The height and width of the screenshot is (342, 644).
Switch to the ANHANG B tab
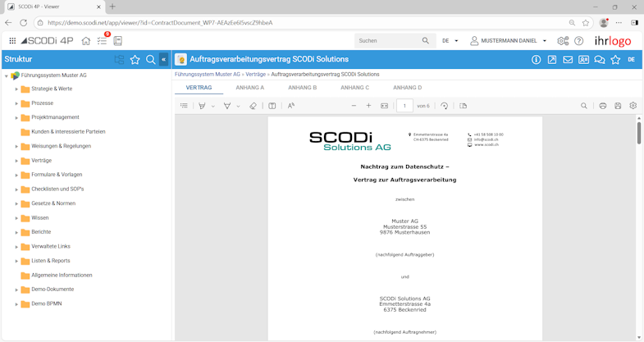[302, 88]
